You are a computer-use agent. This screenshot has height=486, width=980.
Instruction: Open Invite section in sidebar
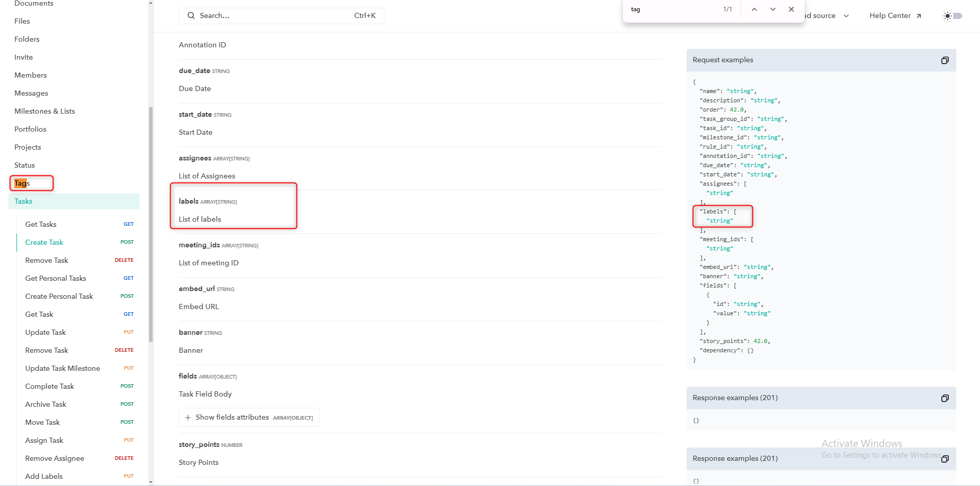[x=24, y=57]
